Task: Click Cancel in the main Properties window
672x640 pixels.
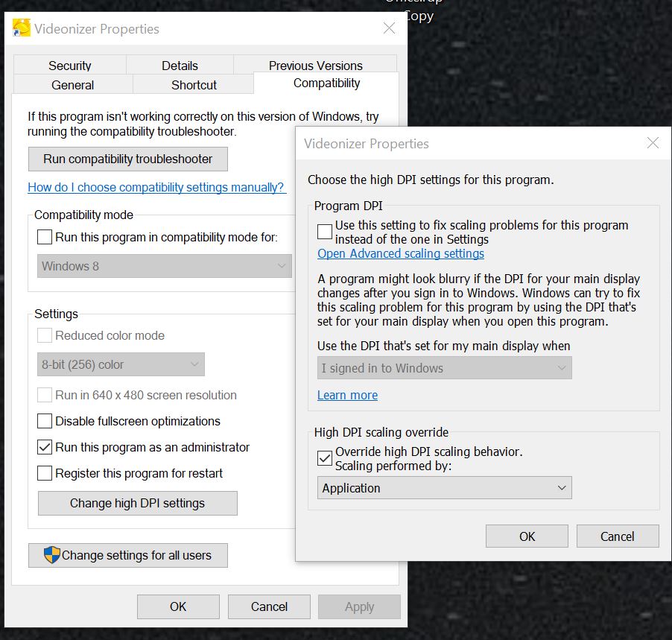Action: (269, 606)
